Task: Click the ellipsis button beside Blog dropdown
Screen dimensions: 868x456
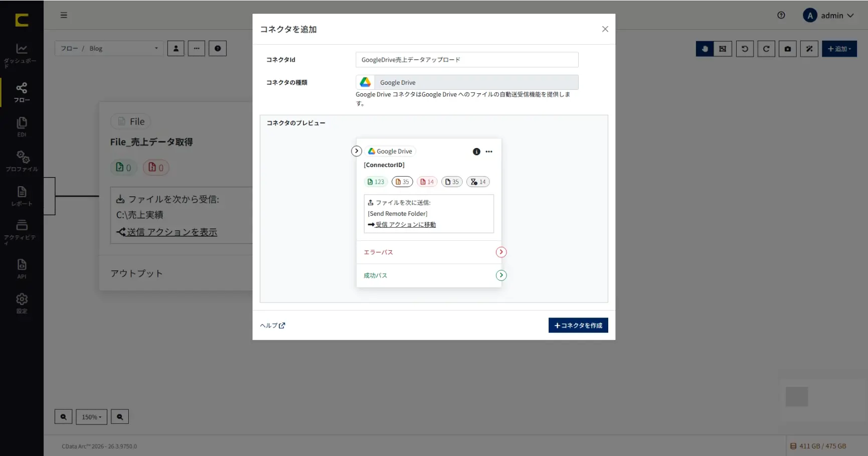Action: pos(197,48)
